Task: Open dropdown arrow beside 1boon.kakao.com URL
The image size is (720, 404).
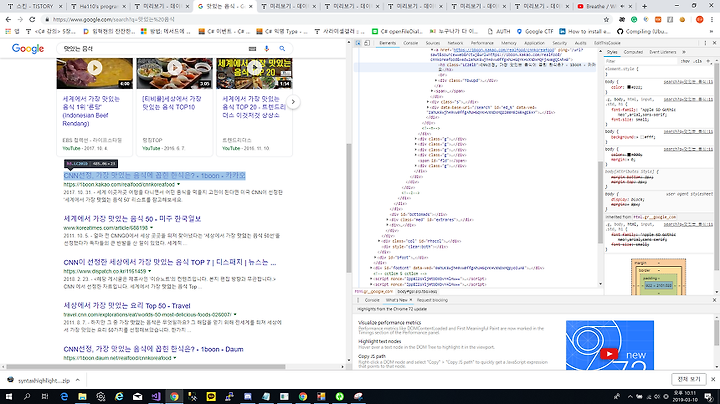Action: click(179, 184)
